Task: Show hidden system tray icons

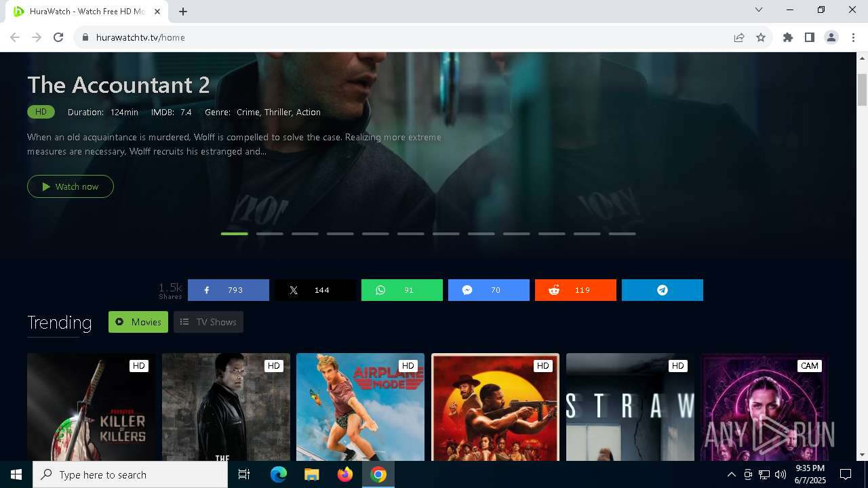Action: (731, 474)
